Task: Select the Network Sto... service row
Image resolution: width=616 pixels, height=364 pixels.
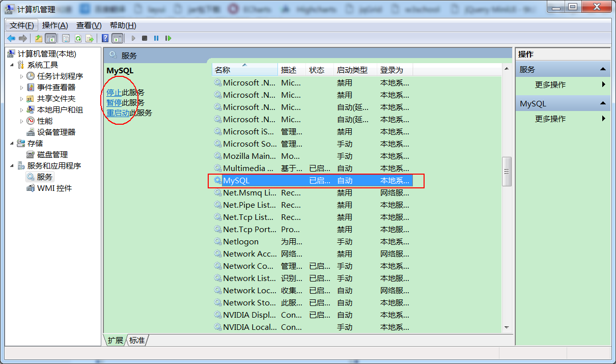Action: point(313,302)
